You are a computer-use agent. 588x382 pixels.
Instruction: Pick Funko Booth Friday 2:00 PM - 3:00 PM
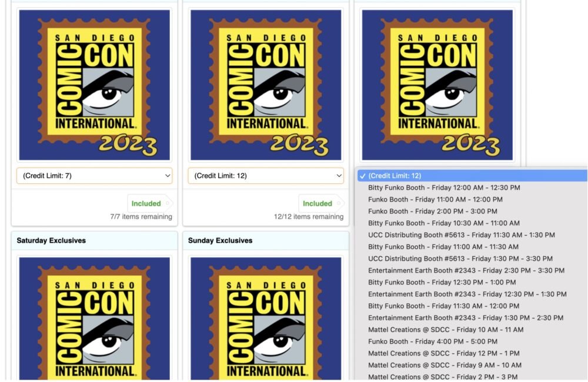click(432, 211)
